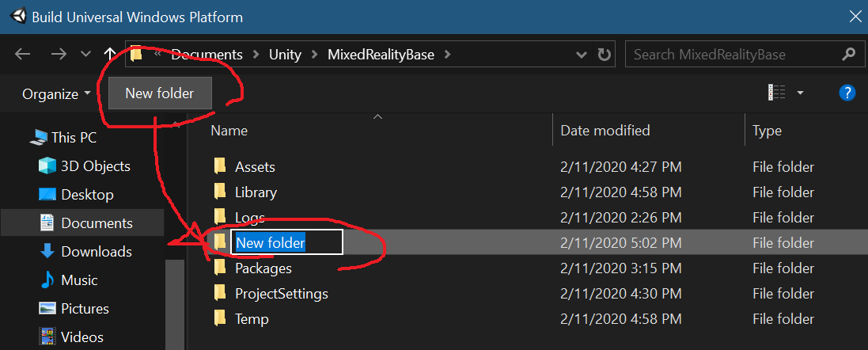The width and height of the screenshot is (868, 350).
Task: Click the view layout icon
Action: click(x=777, y=93)
